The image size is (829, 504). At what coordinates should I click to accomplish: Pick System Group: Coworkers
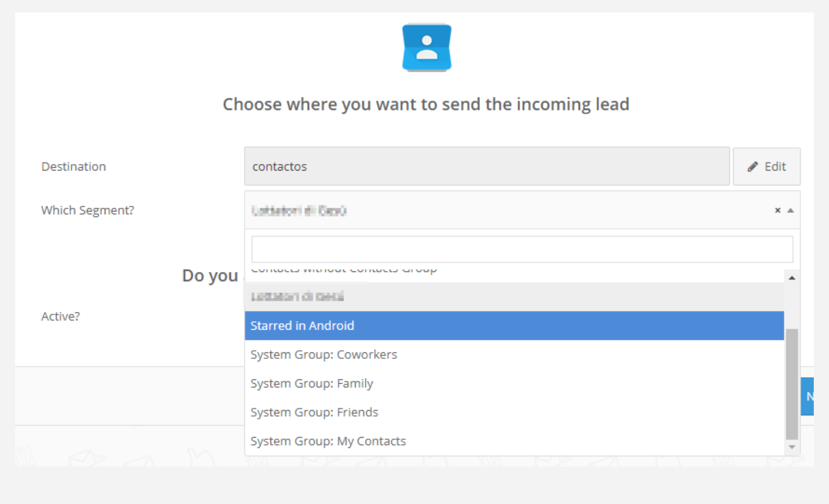coord(513,355)
